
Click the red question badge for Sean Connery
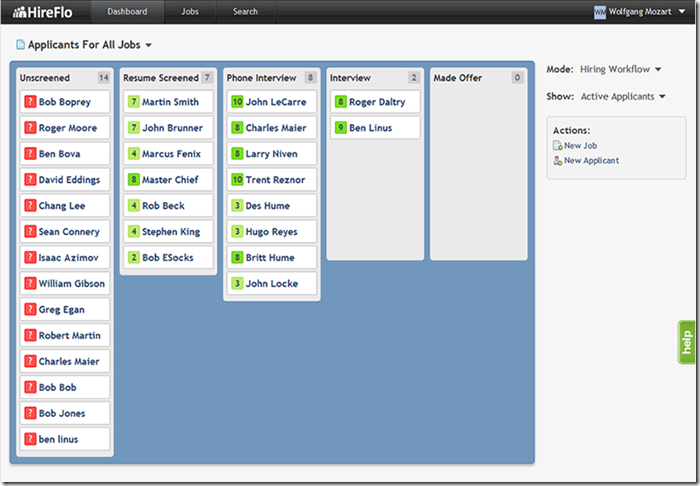[x=30, y=231]
